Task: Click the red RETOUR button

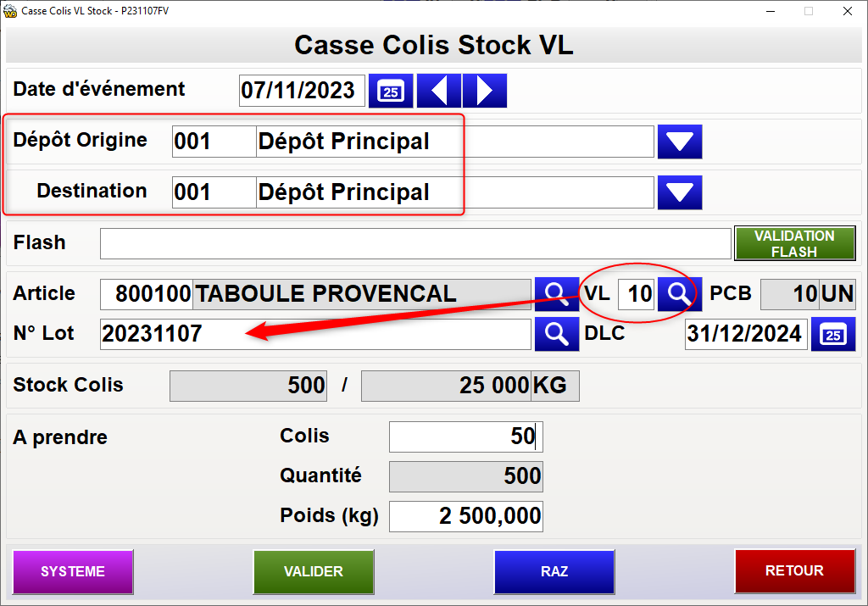Action: 794,571
